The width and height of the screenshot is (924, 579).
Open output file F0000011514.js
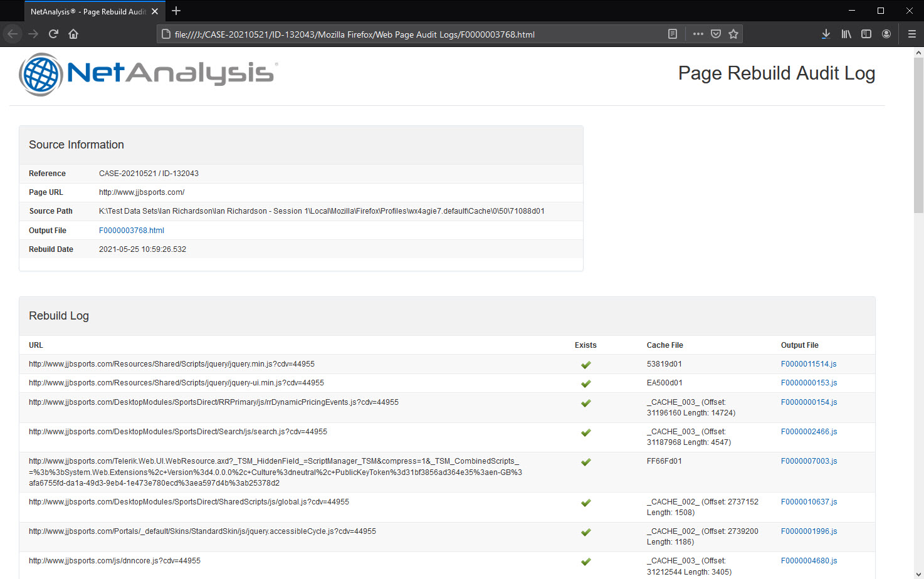point(809,364)
